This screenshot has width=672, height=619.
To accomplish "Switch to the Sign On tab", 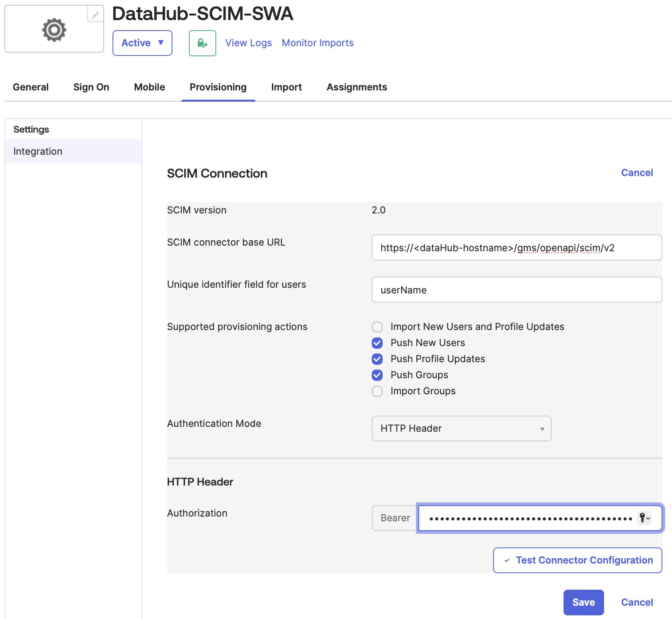I will click(91, 87).
